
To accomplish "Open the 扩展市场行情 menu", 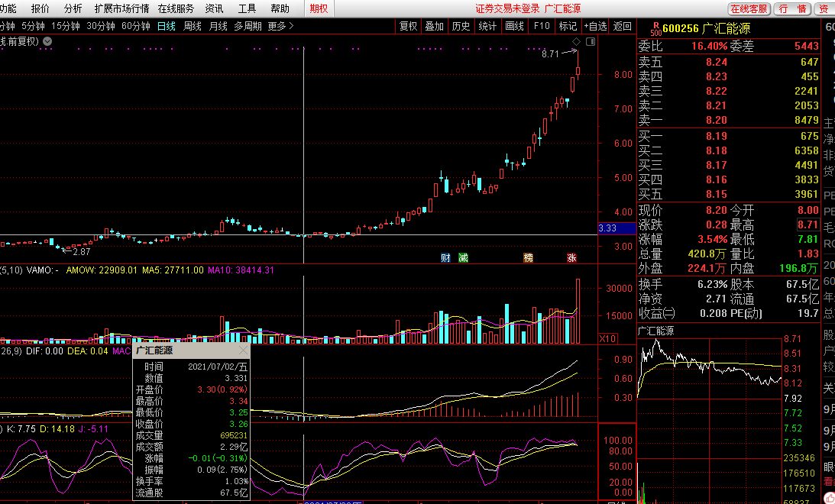I will point(121,8).
